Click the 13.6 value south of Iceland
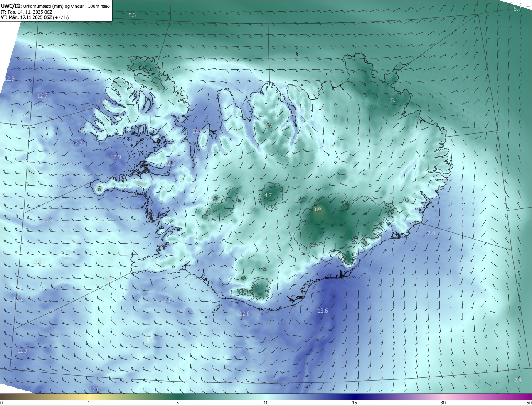Screen dimensions: 532x406 pyautogui.click(x=323, y=311)
